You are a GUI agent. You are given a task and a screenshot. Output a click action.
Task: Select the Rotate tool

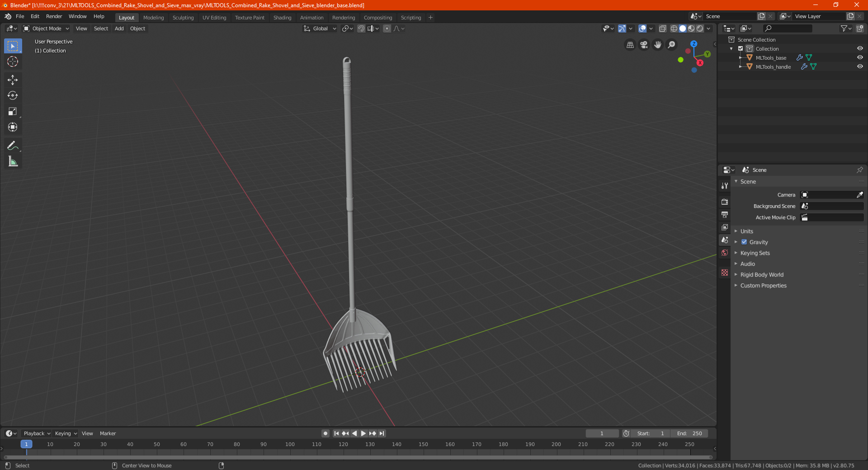(13, 96)
